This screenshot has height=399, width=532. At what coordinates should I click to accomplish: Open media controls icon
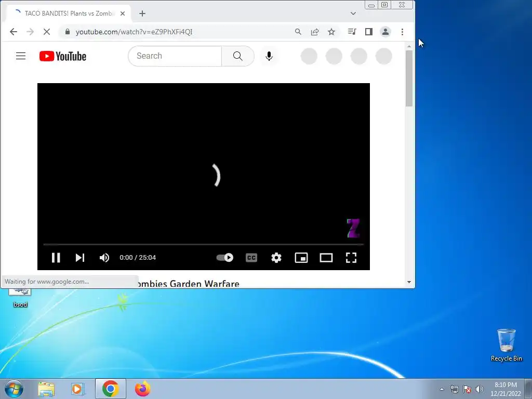click(x=352, y=32)
